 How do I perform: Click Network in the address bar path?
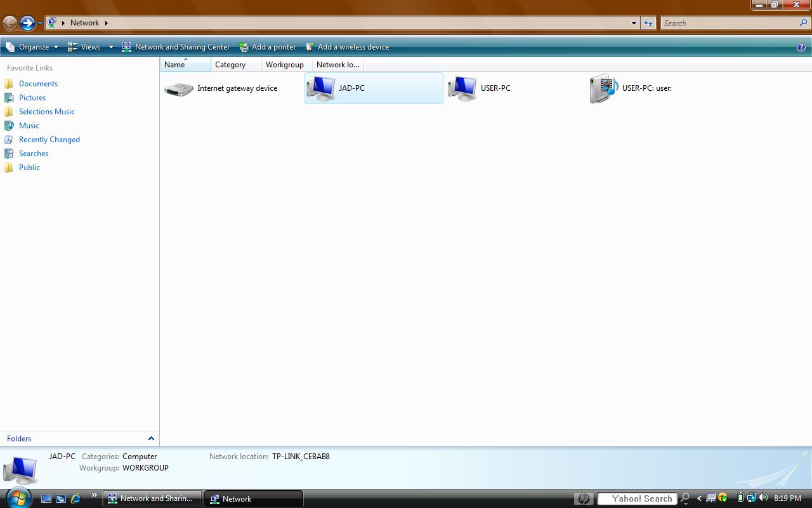coord(84,23)
